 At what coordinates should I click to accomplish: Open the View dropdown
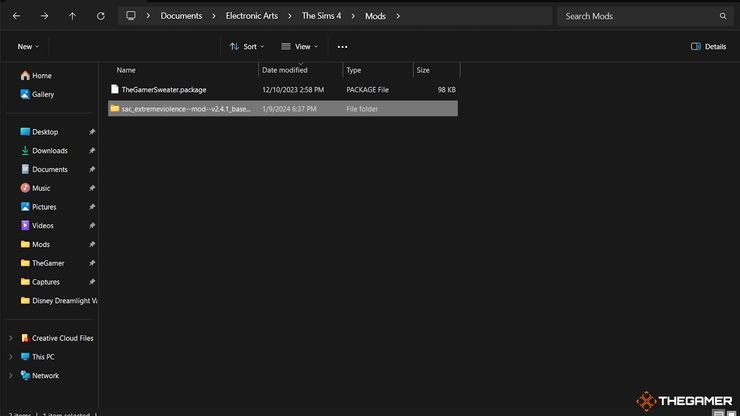click(300, 47)
